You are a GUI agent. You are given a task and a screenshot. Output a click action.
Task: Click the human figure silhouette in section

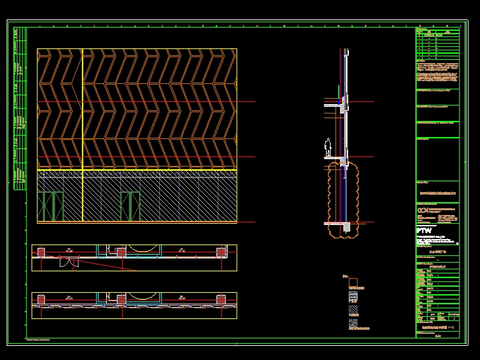coord(328,147)
